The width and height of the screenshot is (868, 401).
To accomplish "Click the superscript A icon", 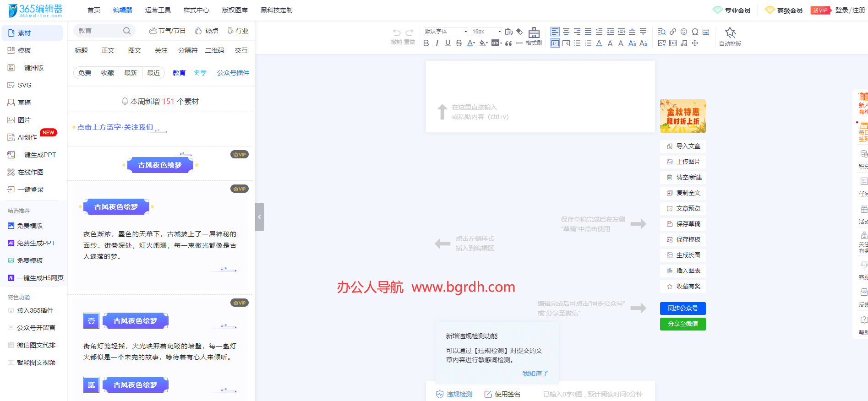I will 610,43.
